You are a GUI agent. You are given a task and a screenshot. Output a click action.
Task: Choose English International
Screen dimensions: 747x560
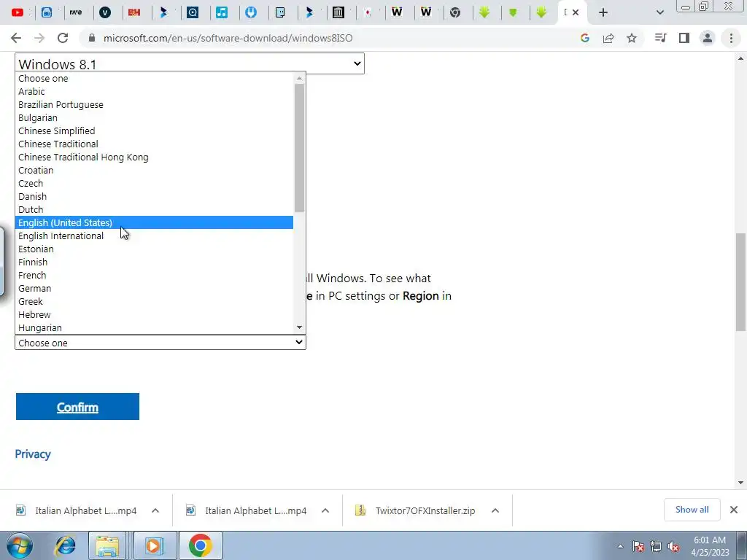pyautogui.click(x=154, y=236)
